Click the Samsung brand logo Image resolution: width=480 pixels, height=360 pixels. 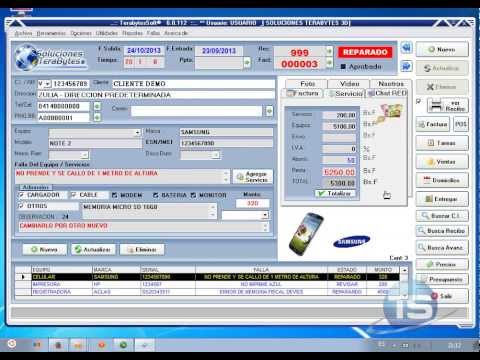click(352, 241)
